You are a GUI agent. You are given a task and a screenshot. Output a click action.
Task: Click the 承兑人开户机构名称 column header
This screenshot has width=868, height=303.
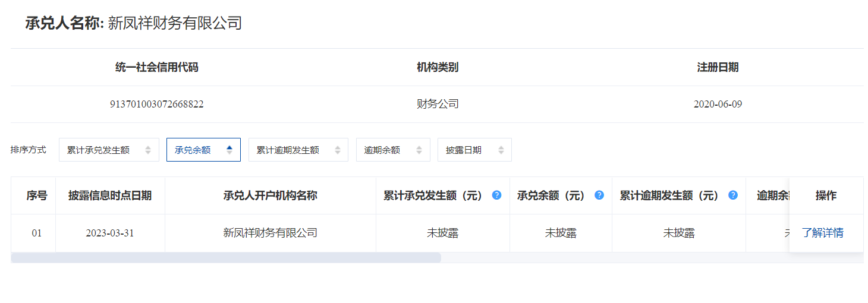point(270,195)
